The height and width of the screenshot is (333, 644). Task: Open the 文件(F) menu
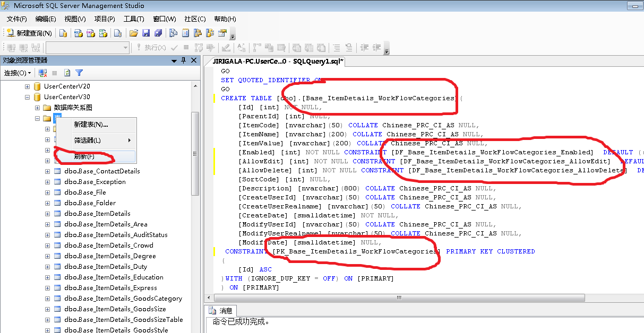coord(16,19)
